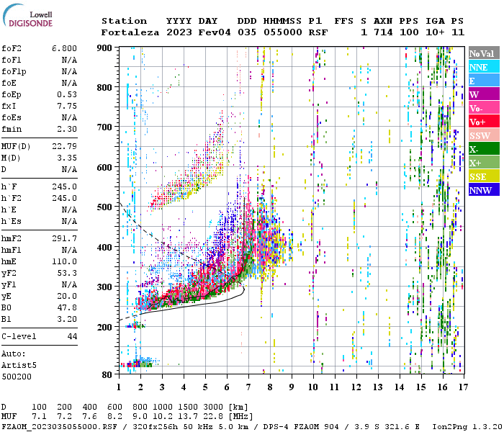This screenshot has width=504, height=432.
Task: Select the NoVal gray legend swatch
Action: point(484,53)
